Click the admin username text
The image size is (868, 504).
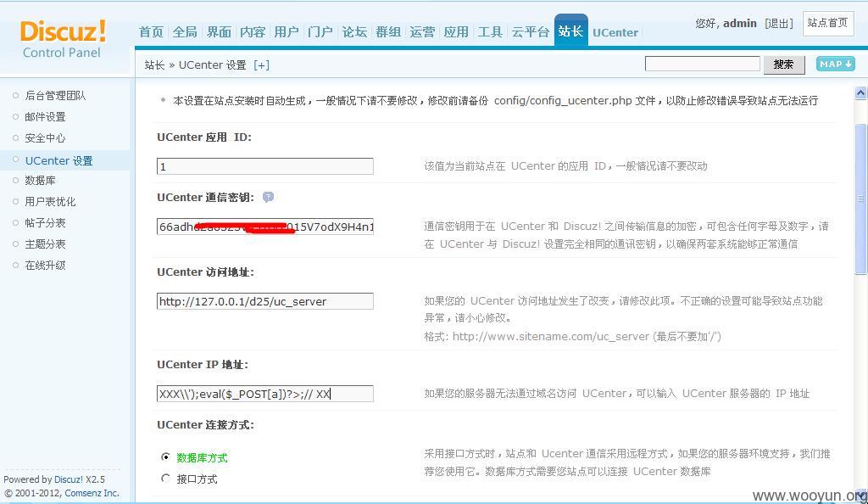click(x=739, y=23)
